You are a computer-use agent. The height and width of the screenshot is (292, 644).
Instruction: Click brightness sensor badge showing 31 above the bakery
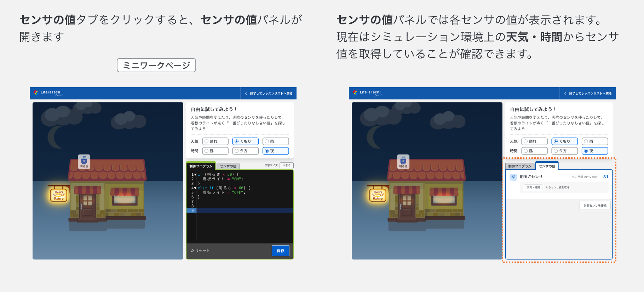403,162
